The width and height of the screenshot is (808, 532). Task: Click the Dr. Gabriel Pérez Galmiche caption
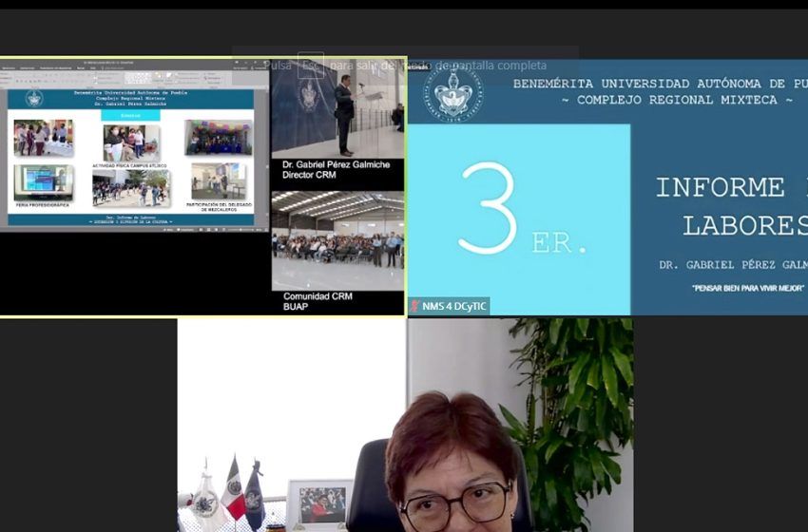pos(336,169)
